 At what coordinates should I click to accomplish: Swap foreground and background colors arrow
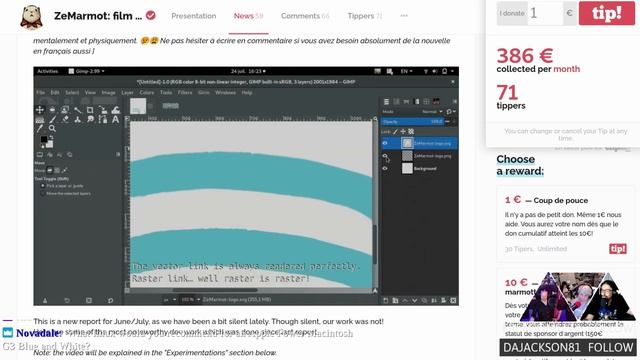click(51, 137)
